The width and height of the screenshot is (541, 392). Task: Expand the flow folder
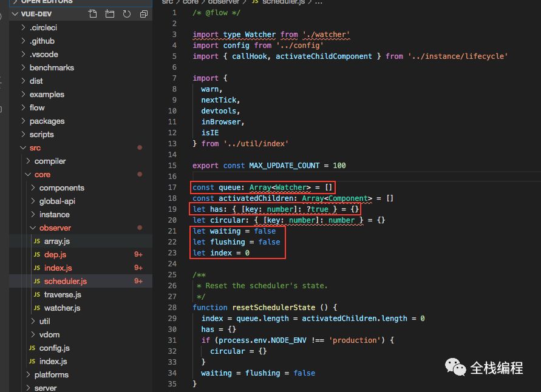click(x=23, y=107)
